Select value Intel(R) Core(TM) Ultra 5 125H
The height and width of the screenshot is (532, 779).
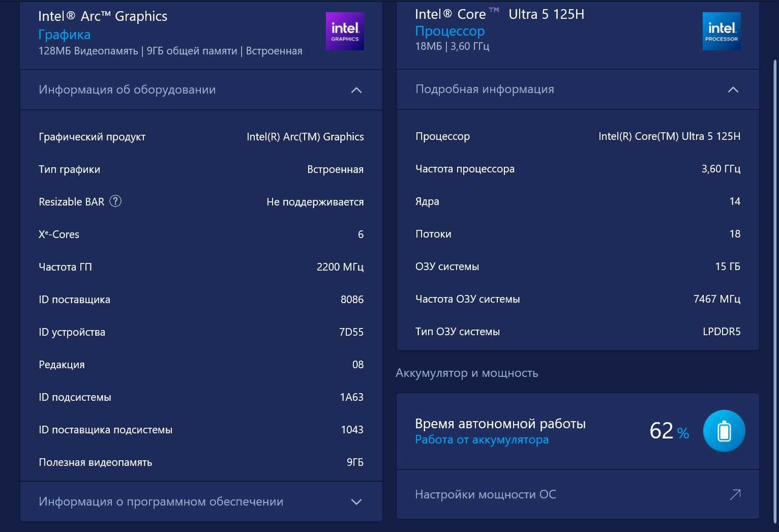coord(670,136)
